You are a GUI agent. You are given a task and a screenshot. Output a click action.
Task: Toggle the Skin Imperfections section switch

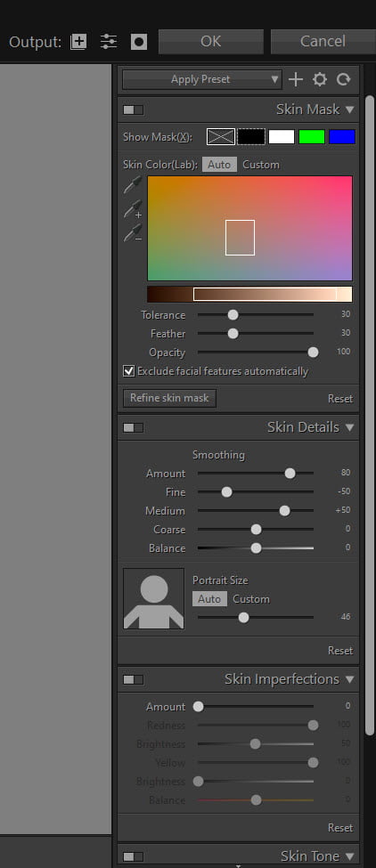133,679
